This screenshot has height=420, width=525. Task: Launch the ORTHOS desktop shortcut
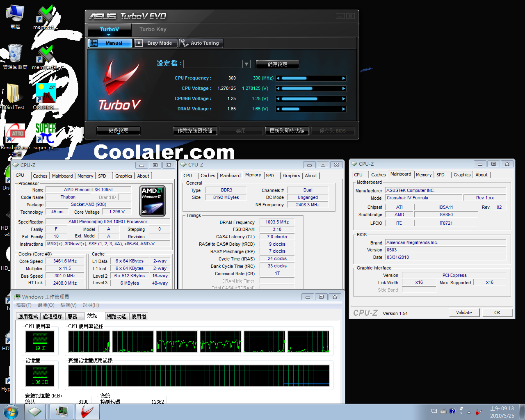[x=45, y=97]
